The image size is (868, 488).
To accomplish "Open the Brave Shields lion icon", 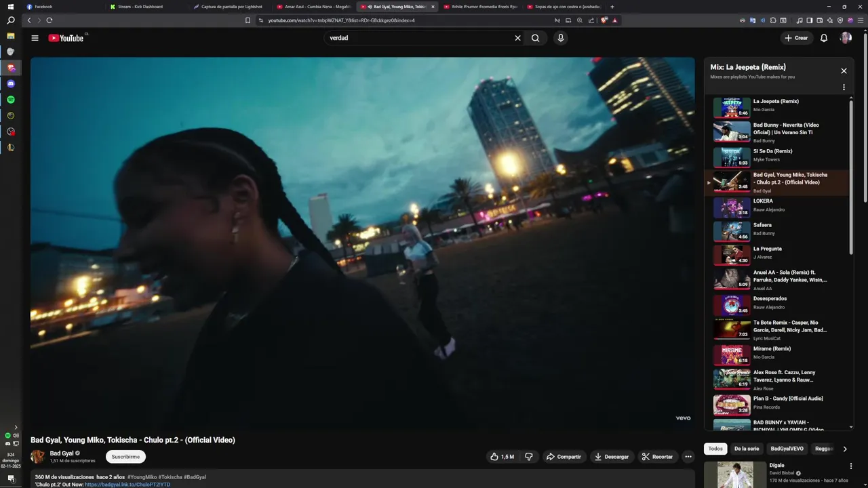I will (x=604, y=20).
